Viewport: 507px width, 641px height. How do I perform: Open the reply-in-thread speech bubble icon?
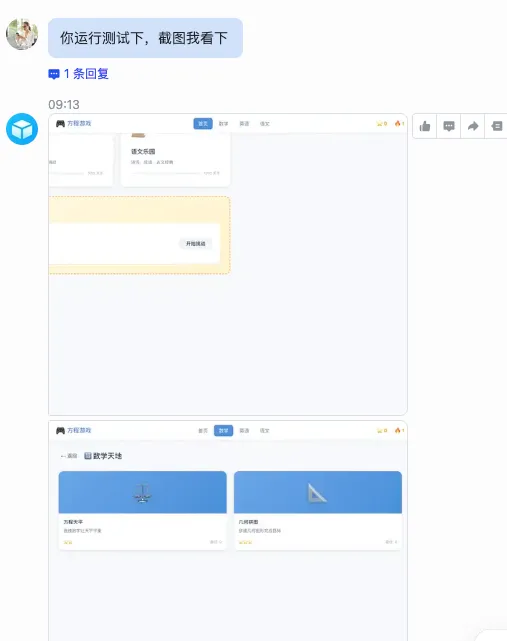coord(449,126)
